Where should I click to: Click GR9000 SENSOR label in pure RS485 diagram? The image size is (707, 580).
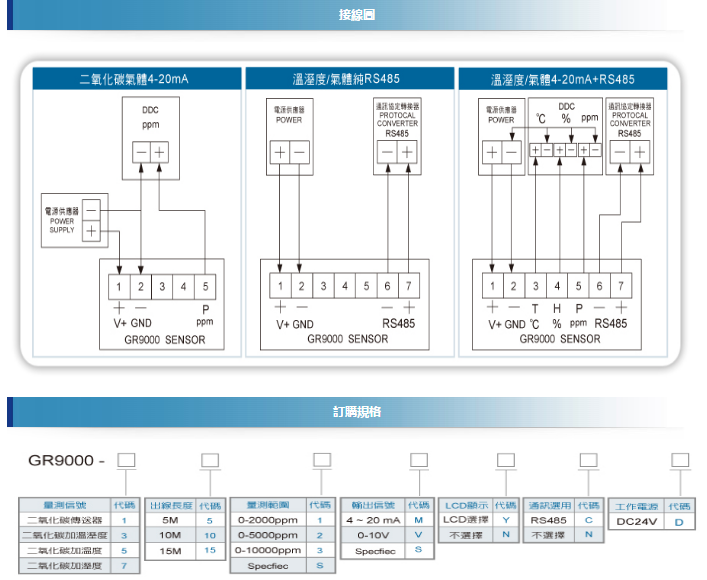347,339
